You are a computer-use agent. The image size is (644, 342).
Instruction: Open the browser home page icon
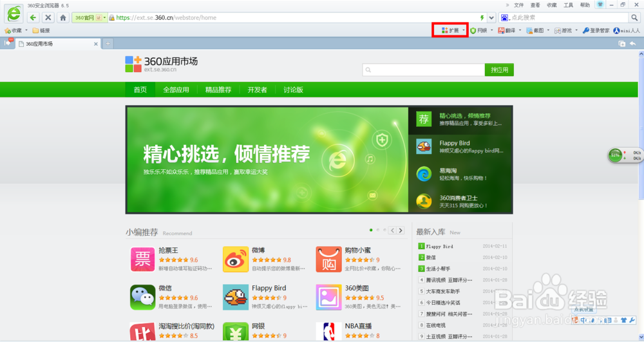pyautogui.click(x=63, y=17)
